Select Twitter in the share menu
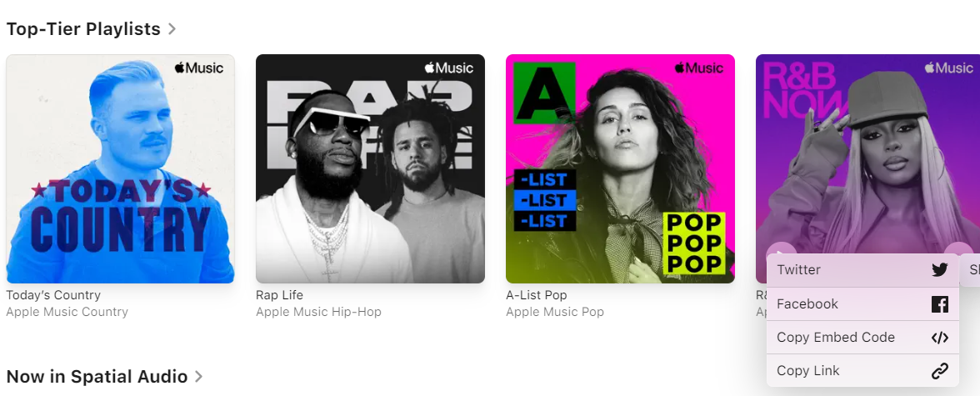The image size is (980, 396). pos(862,270)
